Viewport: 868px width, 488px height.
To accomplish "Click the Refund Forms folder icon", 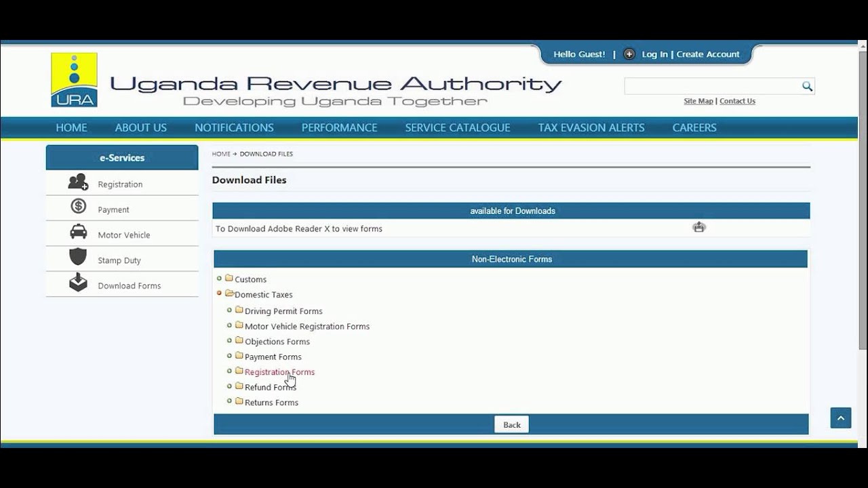I will (239, 386).
